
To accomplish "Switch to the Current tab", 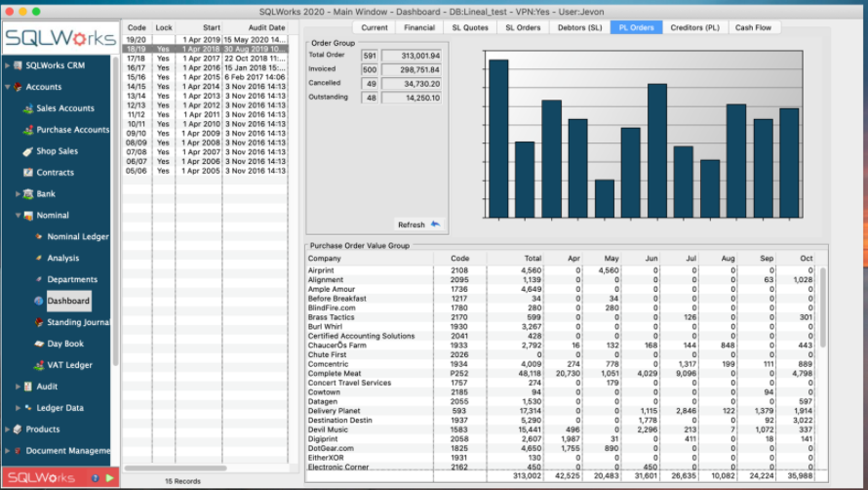I will pos(375,27).
